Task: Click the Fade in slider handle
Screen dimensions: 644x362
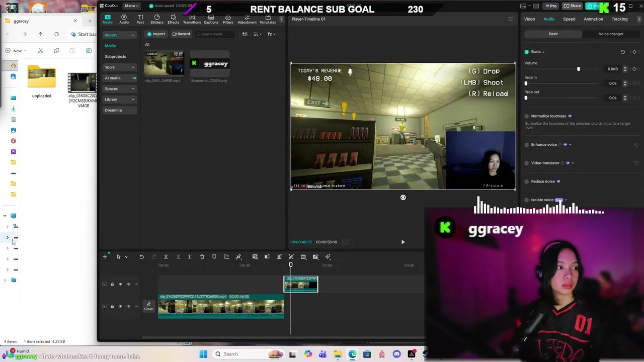Action: point(526,83)
